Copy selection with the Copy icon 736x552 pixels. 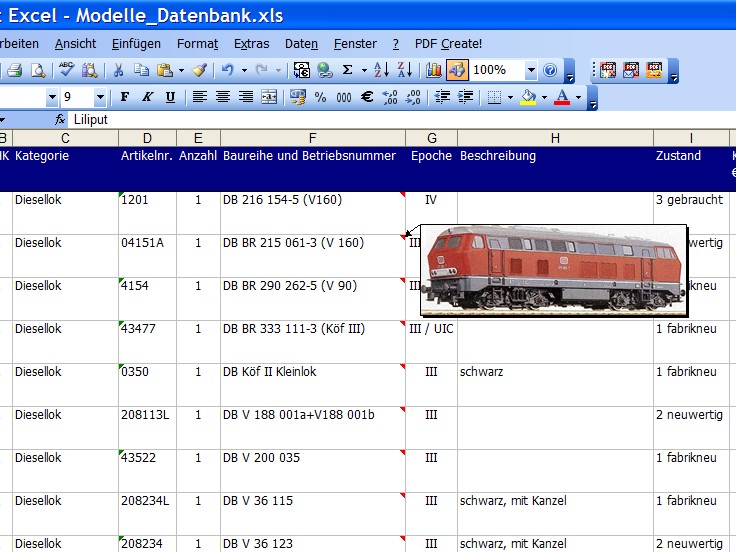141,70
